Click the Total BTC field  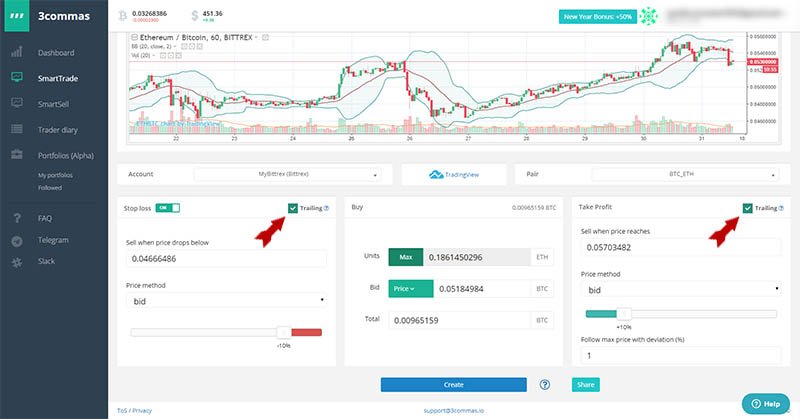click(x=459, y=321)
